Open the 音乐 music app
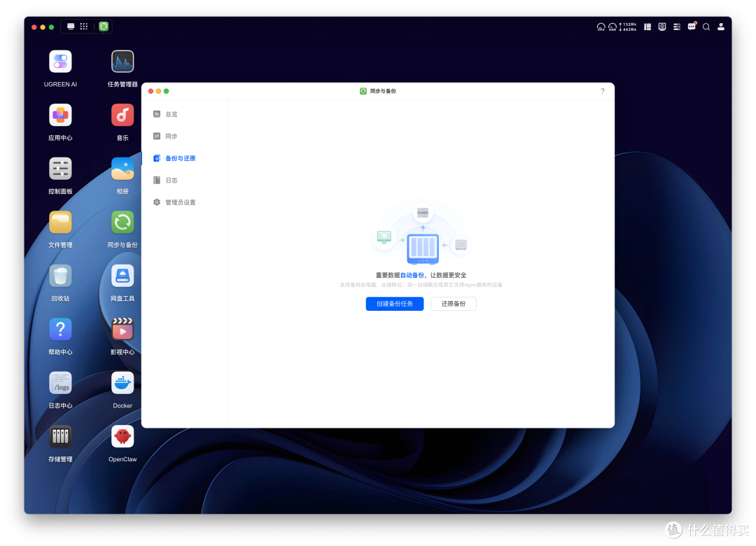Screen dimensions: 756x546 tap(122, 115)
